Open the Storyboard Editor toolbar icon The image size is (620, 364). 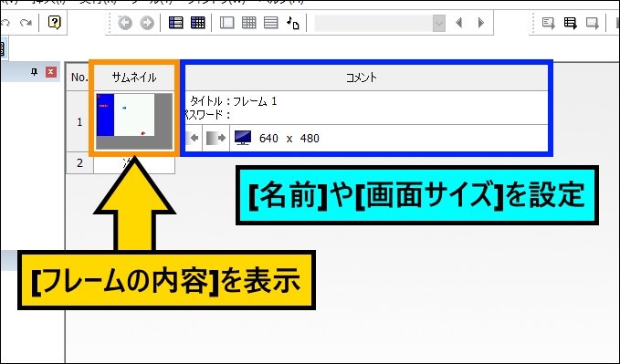(x=175, y=23)
